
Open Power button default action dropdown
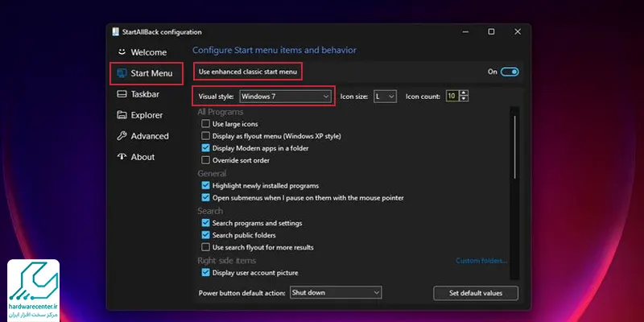point(336,293)
